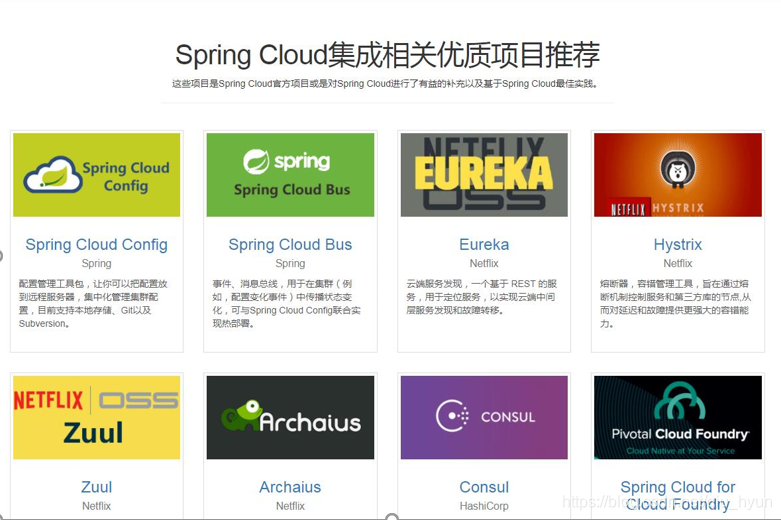Click the Pivotal cloud arches logo icon
This screenshot has width=781, height=520.
pyautogui.click(x=679, y=400)
